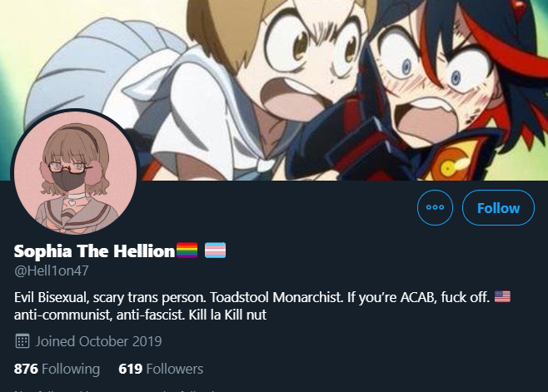Select the display name Sophia The Hellion
Image resolution: width=548 pixels, height=392 pixels.
click(x=94, y=251)
